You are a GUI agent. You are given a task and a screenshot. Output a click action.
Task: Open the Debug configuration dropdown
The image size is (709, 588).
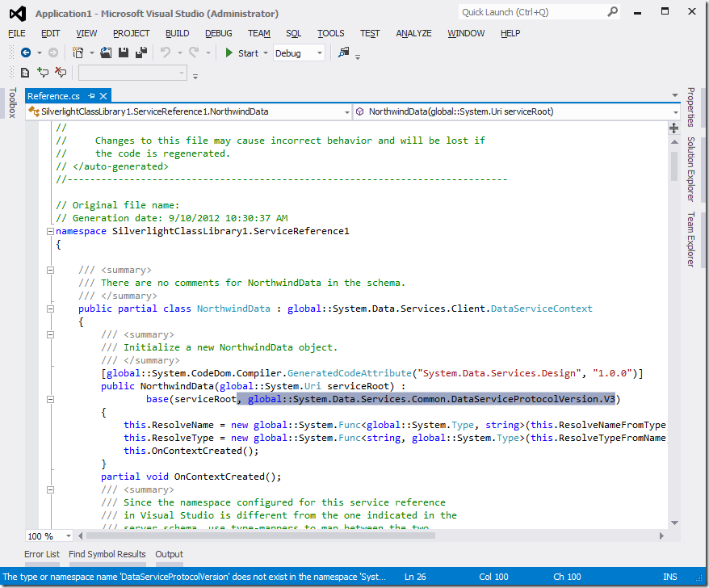(x=320, y=53)
